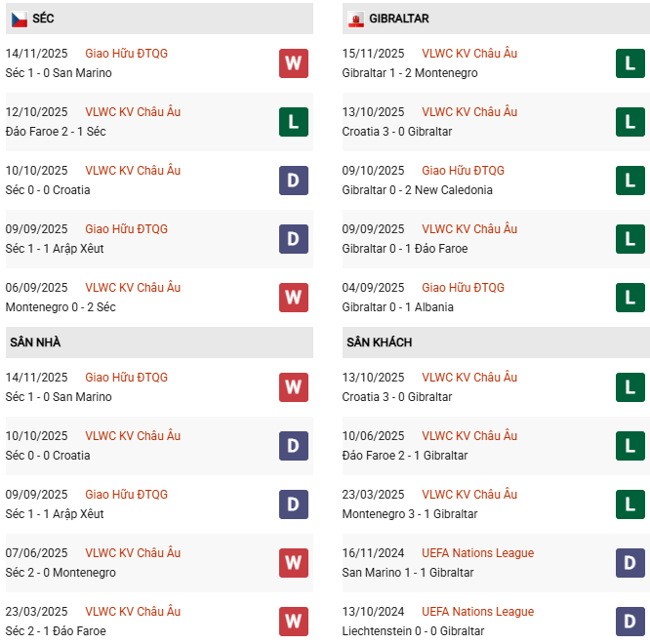Open the VLWC KV Châu Âu link dated 12/10/2025
Viewport: 650px width, 644px height.
(x=133, y=112)
